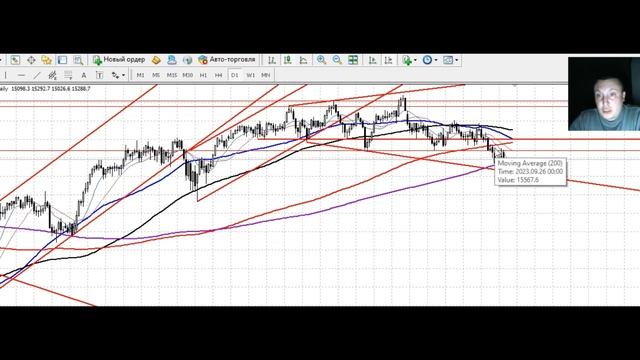Switch chart to bar chart mode

pyautogui.click(x=272, y=60)
